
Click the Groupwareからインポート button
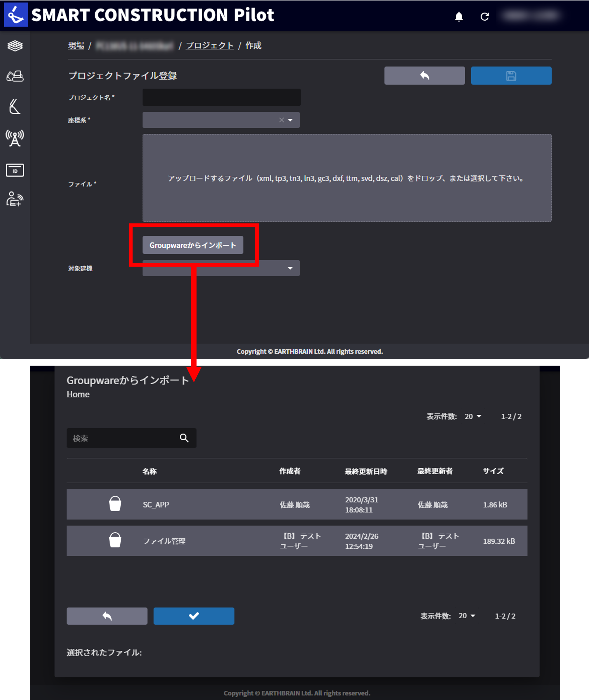(193, 245)
